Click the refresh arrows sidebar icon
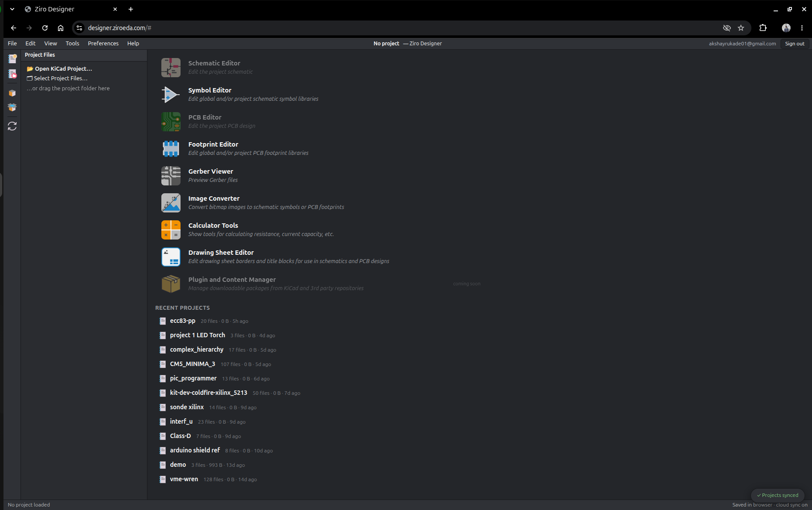812x510 pixels. point(12,126)
